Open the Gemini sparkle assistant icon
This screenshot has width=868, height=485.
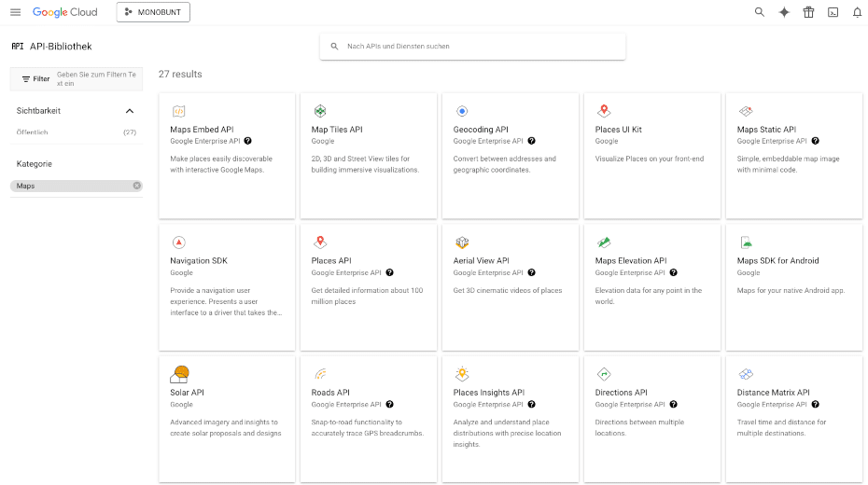784,12
